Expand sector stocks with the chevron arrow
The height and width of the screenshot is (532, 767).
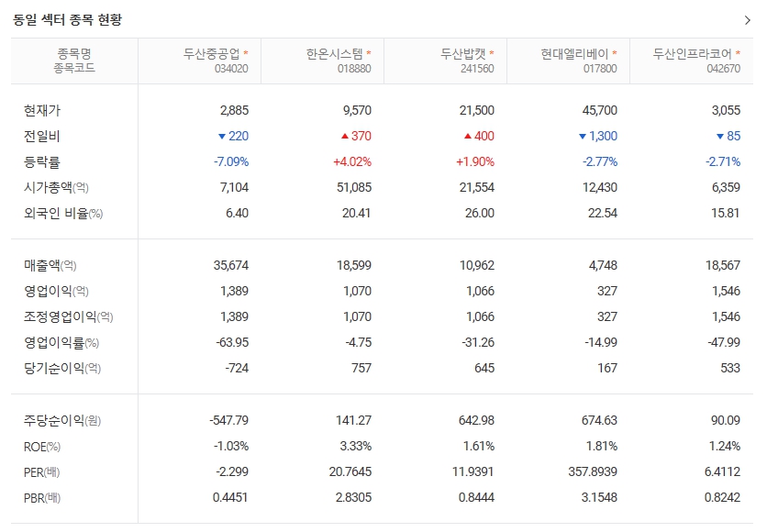pyautogui.click(x=747, y=20)
